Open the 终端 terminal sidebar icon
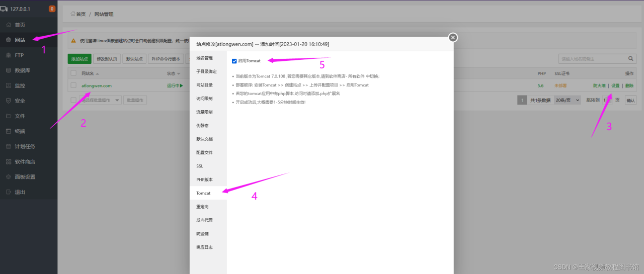The image size is (644, 274). click(9, 131)
